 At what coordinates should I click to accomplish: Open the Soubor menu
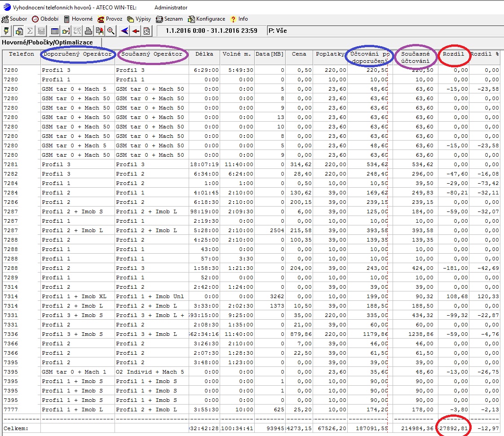[14, 19]
